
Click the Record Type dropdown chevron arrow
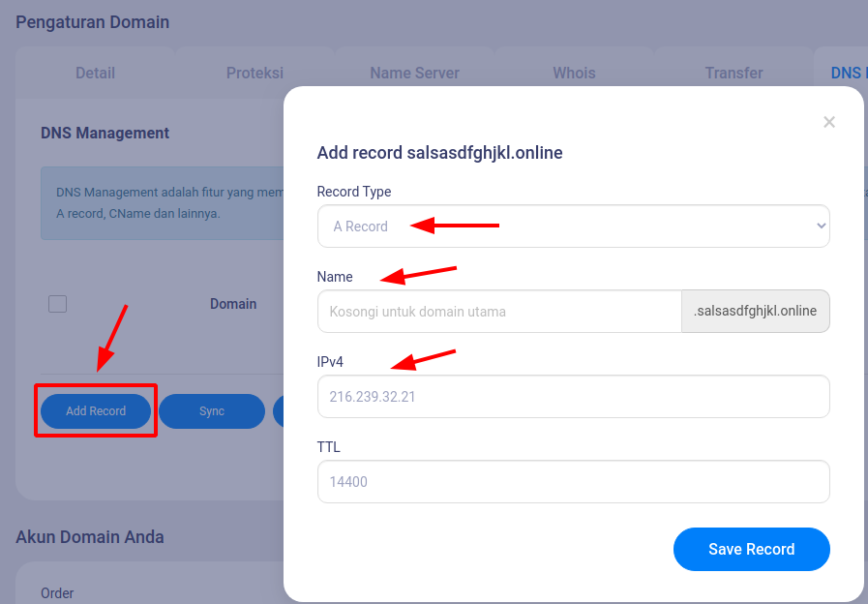821,226
